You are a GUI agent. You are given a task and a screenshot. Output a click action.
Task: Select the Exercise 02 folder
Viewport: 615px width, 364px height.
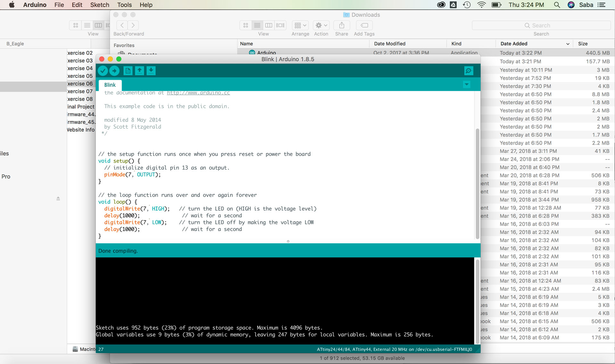(x=80, y=53)
